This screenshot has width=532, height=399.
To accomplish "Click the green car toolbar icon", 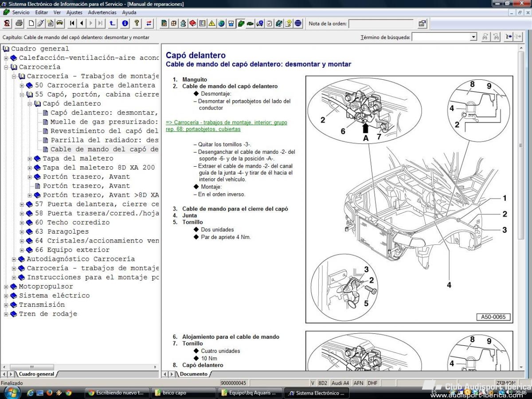I will point(250,23).
